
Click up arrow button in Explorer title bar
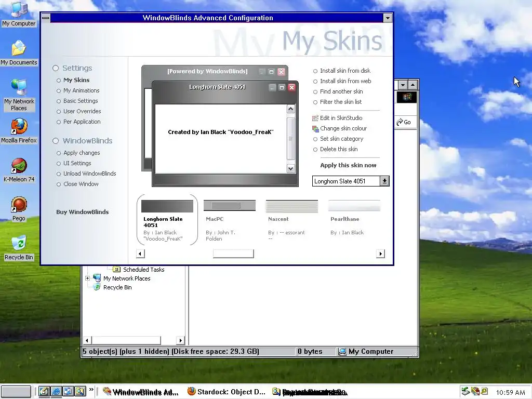[413, 85]
